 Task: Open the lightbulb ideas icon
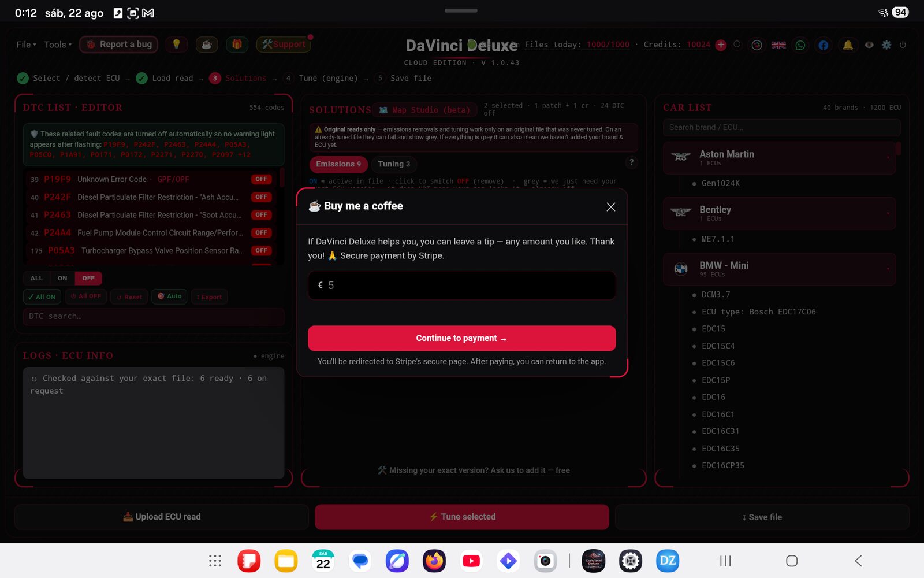(x=177, y=45)
